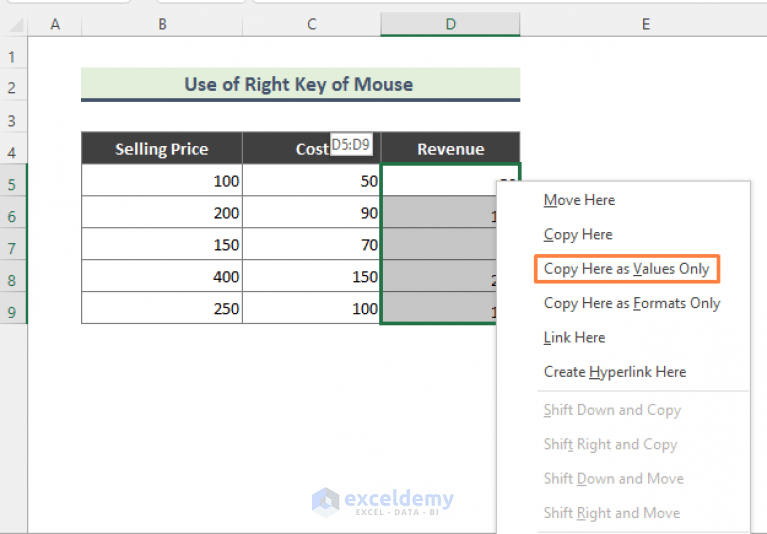Click Cost cell showing 150
Image resolution: width=767 pixels, height=534 pixels.
click(312, 276)
